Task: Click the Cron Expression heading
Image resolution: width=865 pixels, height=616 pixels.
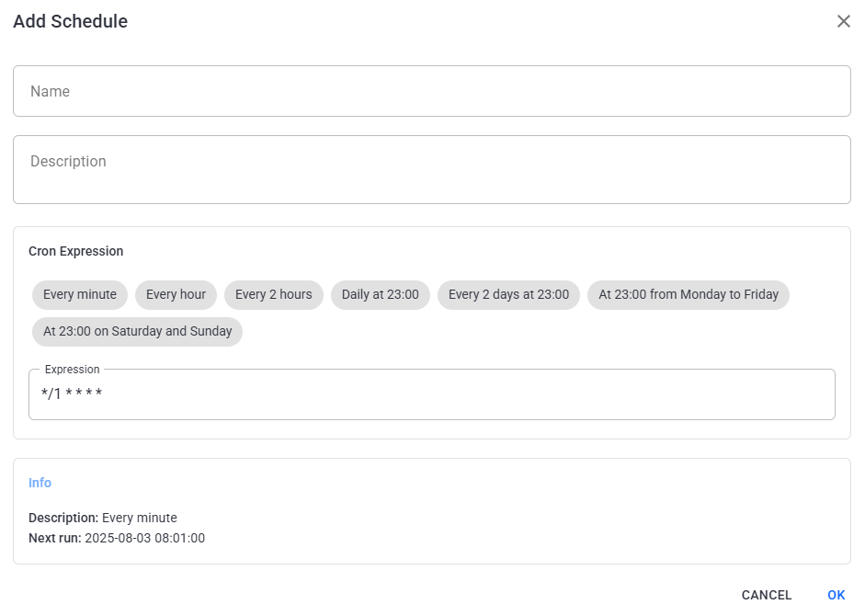Action: [76, 251]
